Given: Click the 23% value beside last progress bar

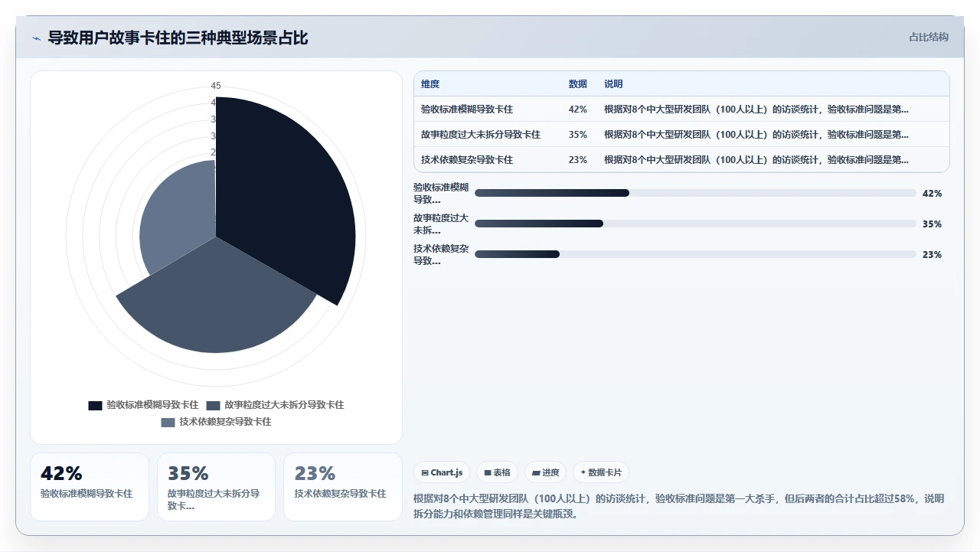Looking at the screenshot, I should [x=932, y=255].
